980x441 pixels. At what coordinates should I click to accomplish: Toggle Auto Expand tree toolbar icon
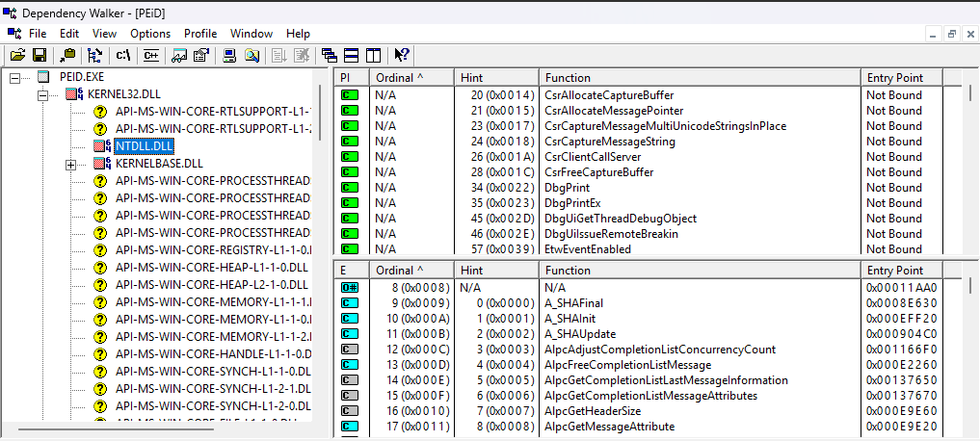(93, 56)
